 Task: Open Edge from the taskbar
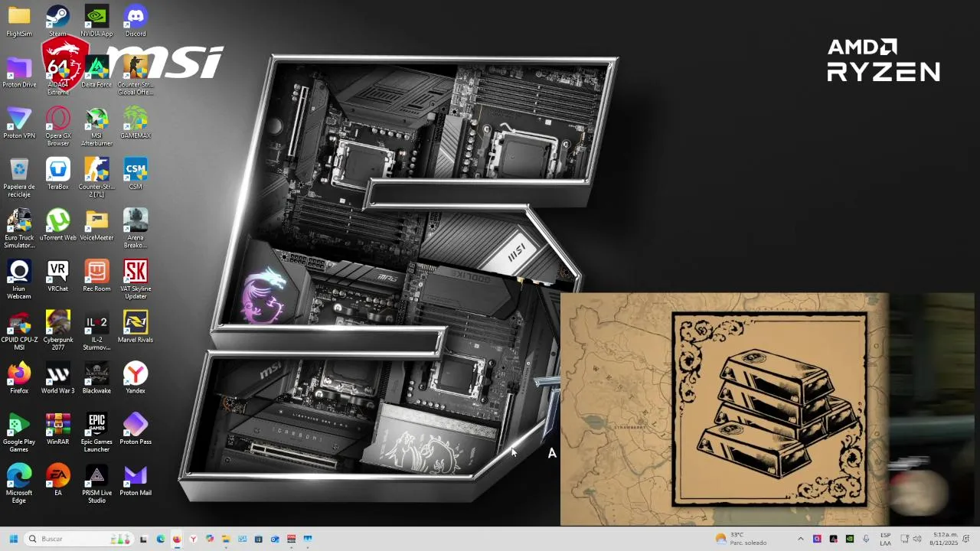pos(160,539)
